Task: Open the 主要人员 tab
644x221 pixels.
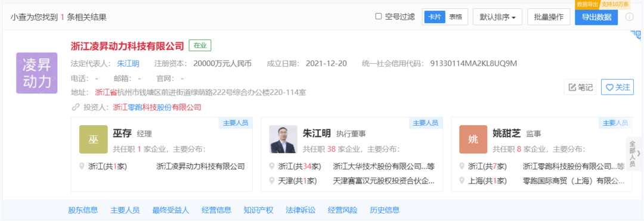Action: [125, 210]
